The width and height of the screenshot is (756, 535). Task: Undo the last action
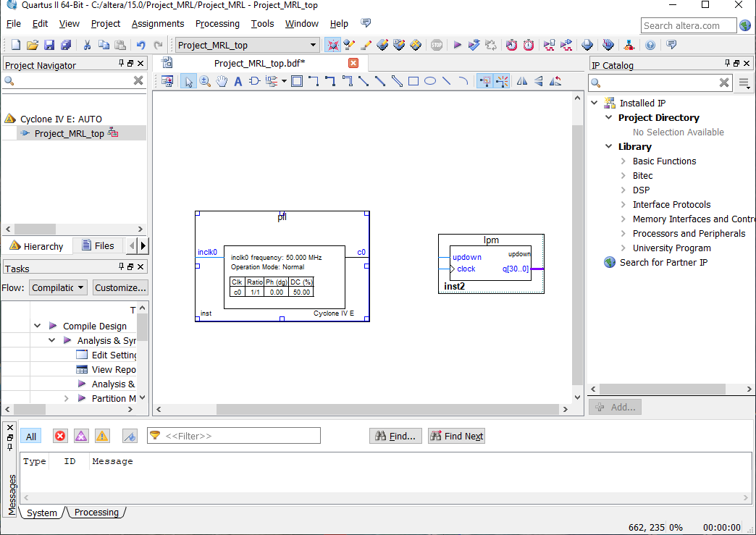(x=140, y=45)
